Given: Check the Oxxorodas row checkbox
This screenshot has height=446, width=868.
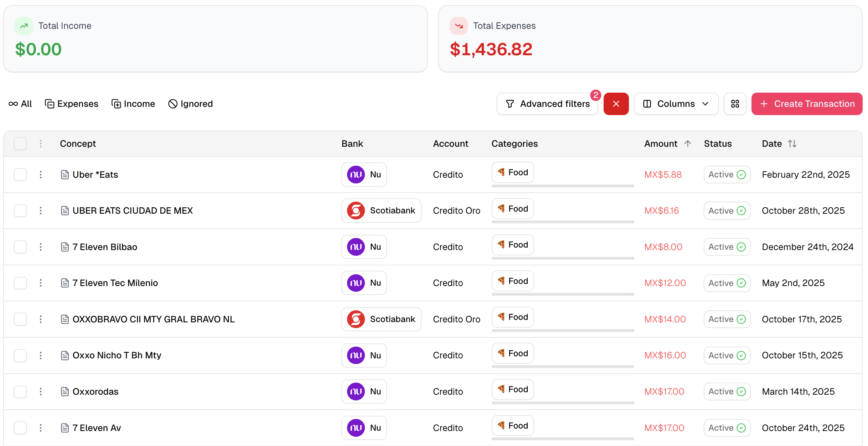Looking at the screenshot, I should [x=20, y=391].
